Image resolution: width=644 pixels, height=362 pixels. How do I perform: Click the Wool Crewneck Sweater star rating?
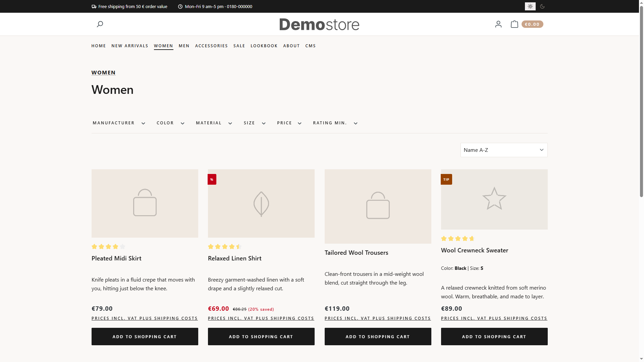458,239
